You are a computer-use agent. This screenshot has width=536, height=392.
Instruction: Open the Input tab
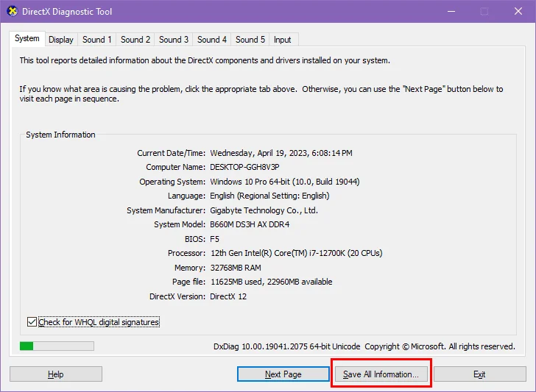(x=283, y=40)
